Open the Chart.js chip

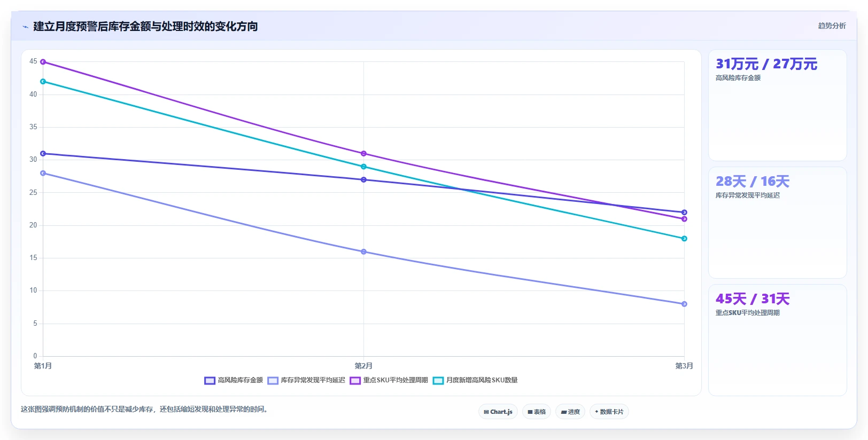point(498,412)
